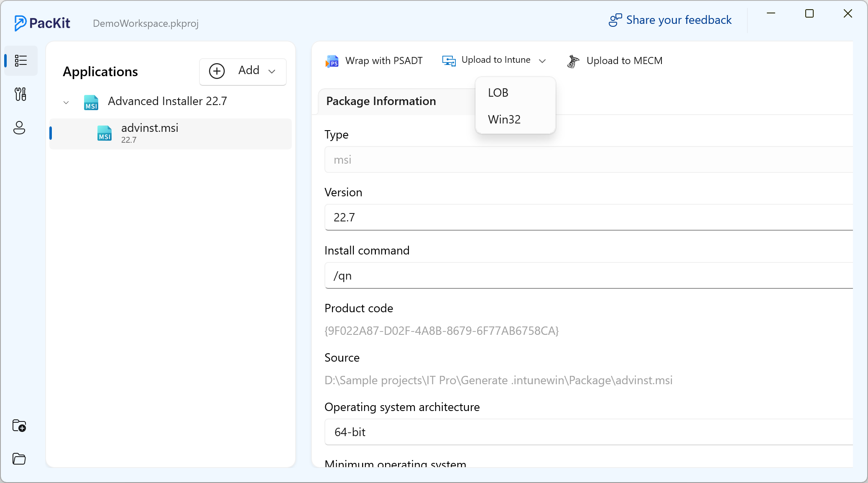Click the Add button label
The image size is (868, 483).
point(249,70)
